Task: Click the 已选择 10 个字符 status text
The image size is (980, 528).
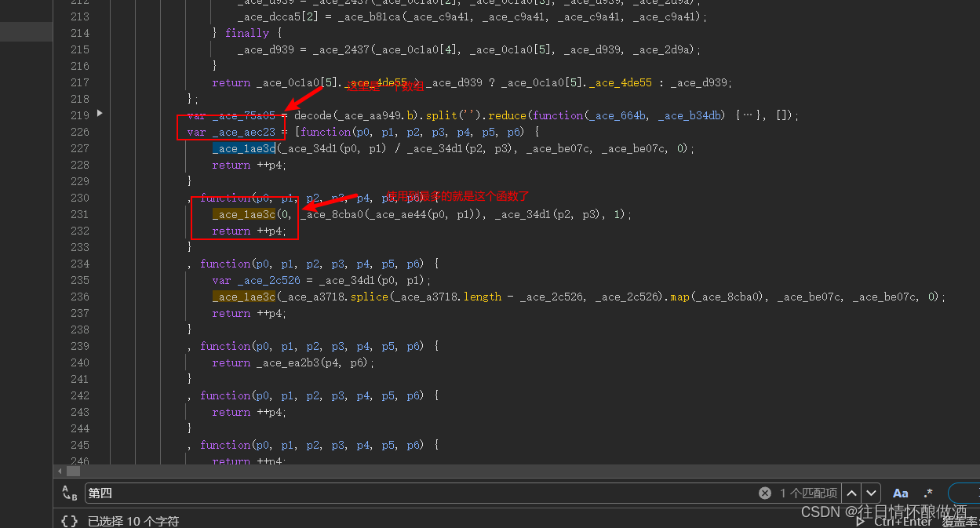Action: 133,521
